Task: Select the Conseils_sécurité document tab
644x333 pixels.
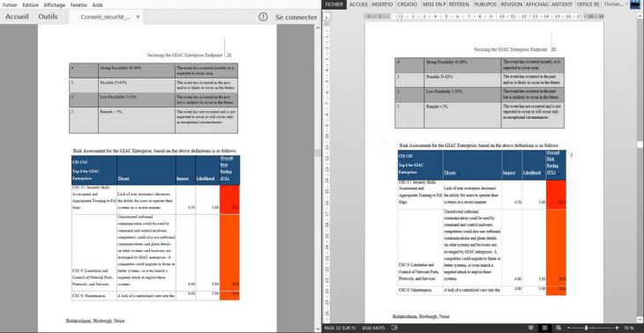Action: tap(106, 17)
